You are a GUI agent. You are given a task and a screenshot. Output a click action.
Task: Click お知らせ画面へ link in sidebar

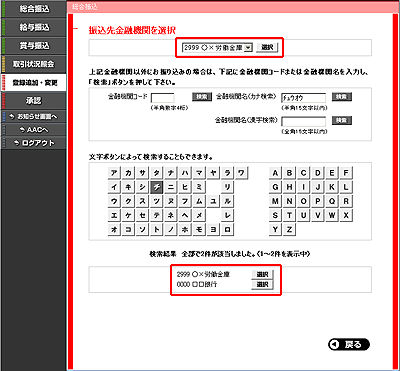34,116
